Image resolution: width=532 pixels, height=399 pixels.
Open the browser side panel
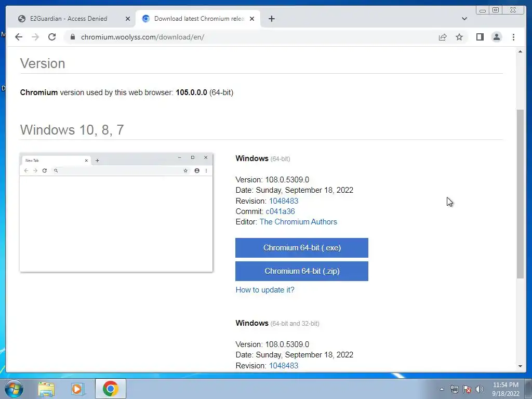point(480,37)
